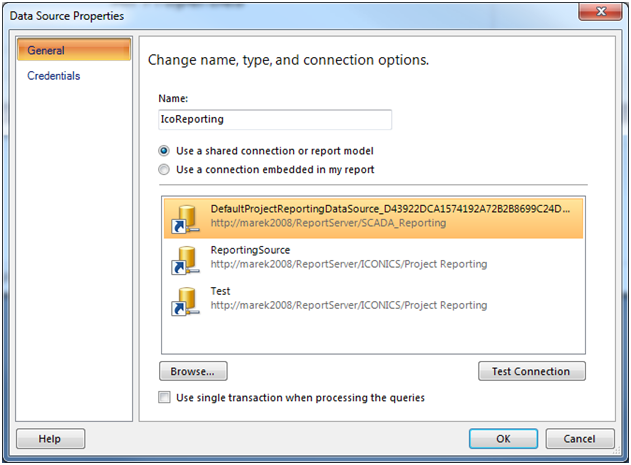
Task: Select the ReportingSource entry name
Action: pyautogui.click(x=250, y=250)
